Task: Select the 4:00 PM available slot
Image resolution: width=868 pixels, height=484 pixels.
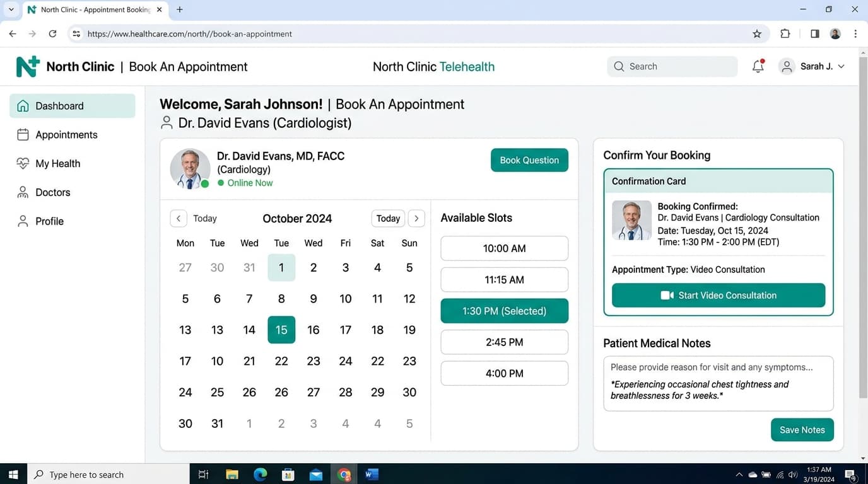Action: click(505, 374)
